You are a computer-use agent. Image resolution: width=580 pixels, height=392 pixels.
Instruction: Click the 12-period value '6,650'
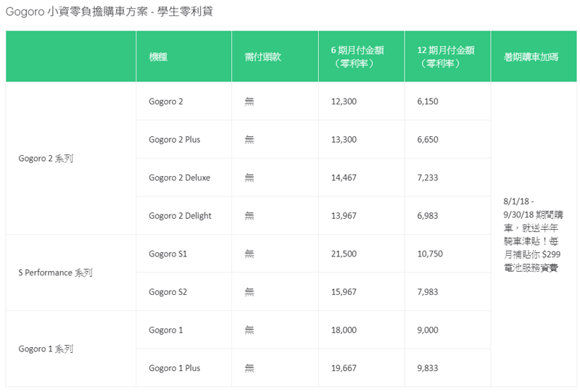tap(428, 139)
